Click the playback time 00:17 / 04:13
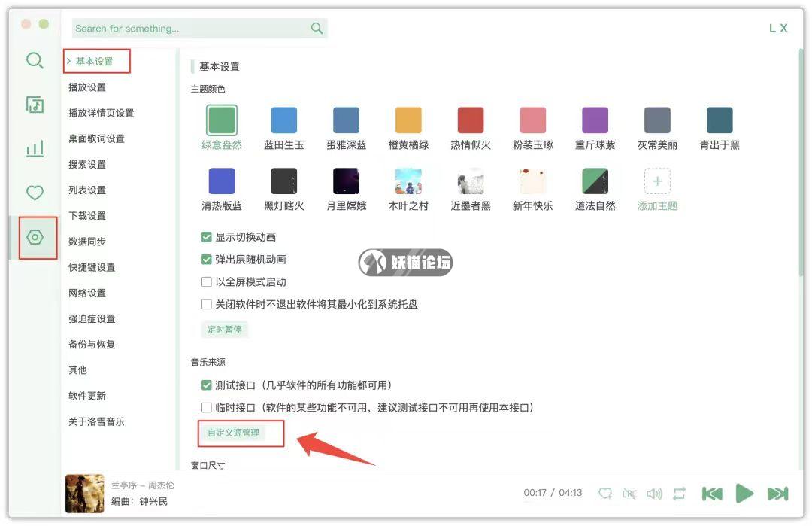The image size is (812, 526). (553, 493)
